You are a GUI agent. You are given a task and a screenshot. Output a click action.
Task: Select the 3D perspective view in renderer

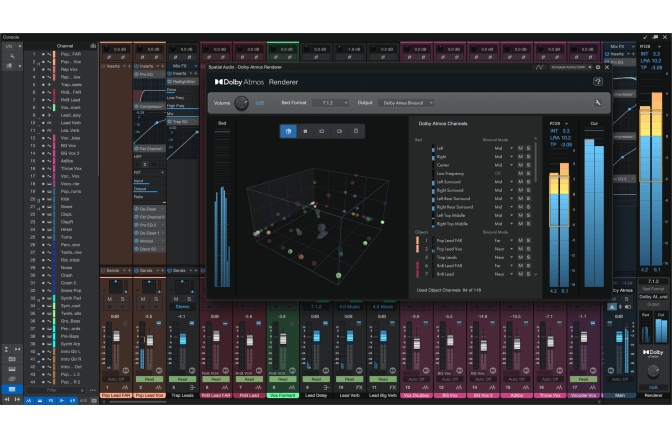click(x=288, y=131)
